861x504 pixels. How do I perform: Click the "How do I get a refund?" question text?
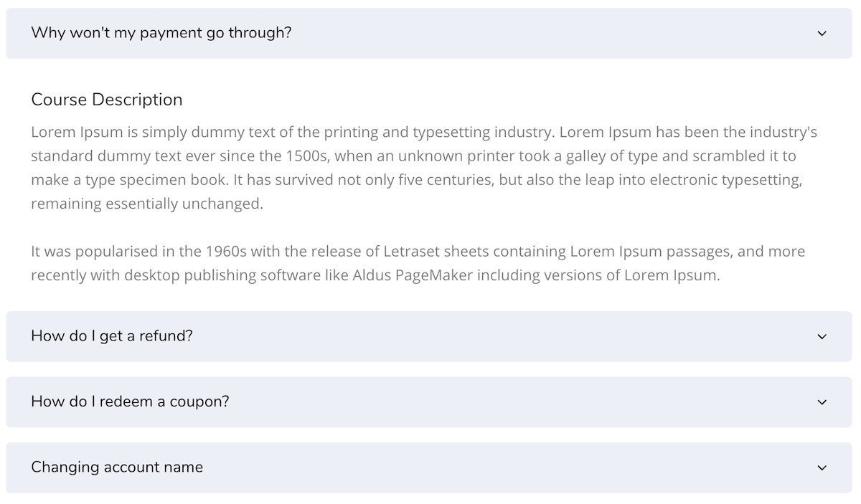click(112, 336)
